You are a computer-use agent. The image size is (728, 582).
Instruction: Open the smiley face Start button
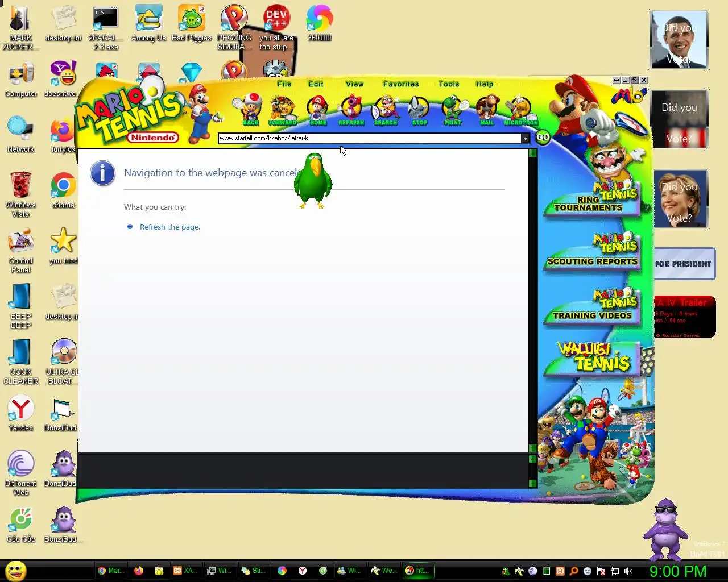pyautogui.click(x=15, y=571)
